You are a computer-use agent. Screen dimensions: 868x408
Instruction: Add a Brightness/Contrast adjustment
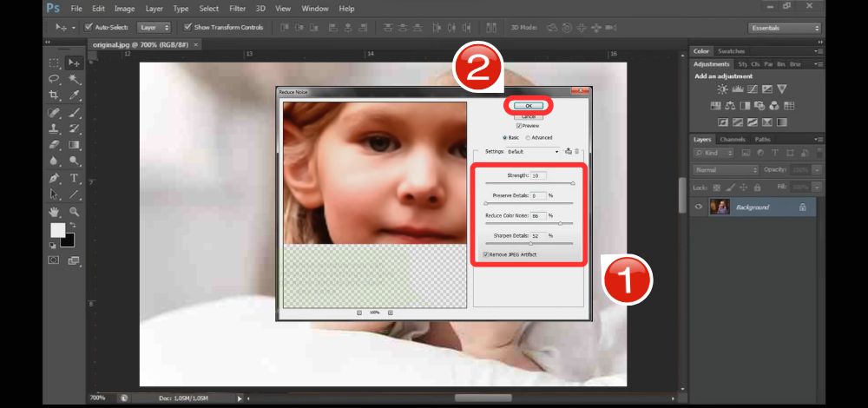pos(722,89)
